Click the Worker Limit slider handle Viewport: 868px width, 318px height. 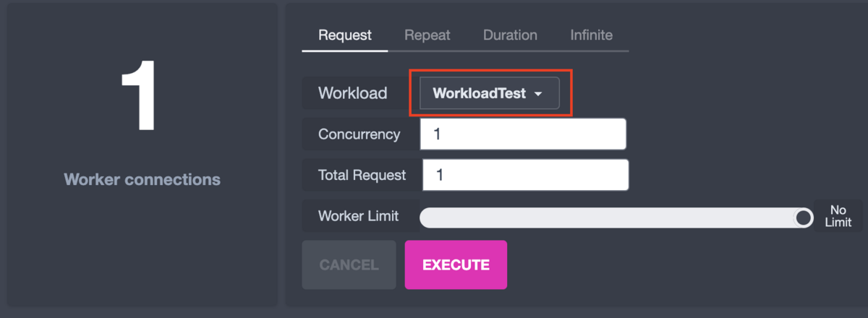point(803,217)
